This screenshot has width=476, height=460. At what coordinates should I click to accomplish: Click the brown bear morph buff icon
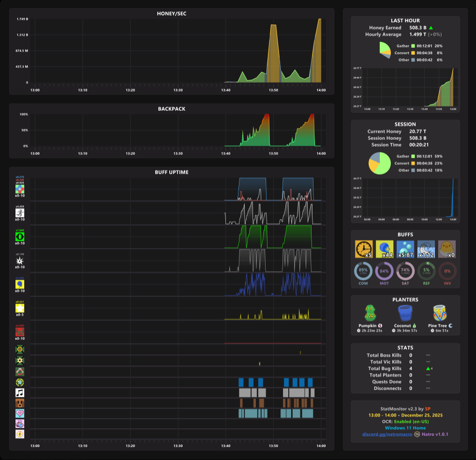pyautogui.click(x=20, y=403)
